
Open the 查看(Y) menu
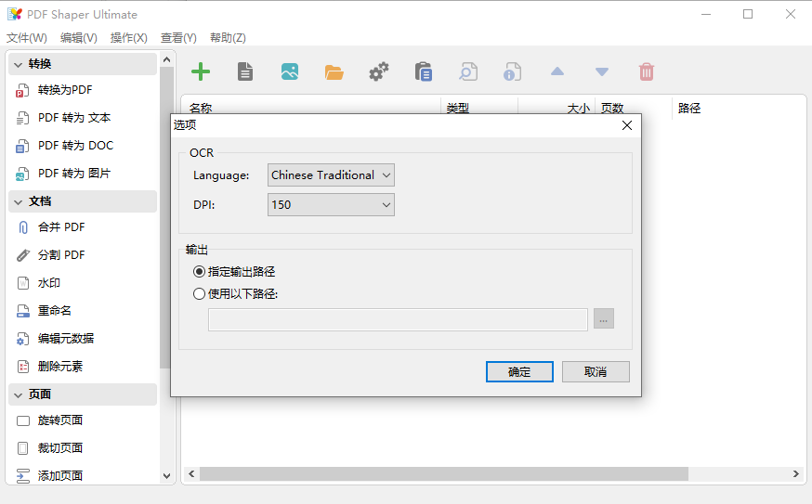178,38
